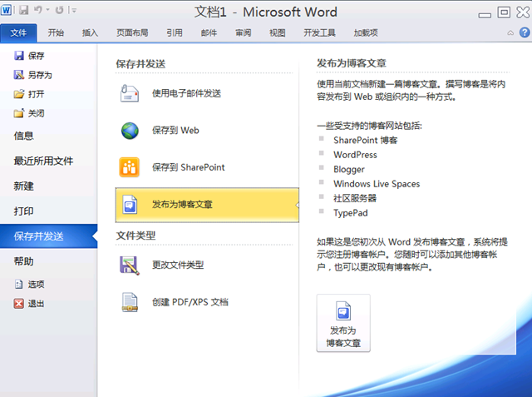The width and height of the screenshot is (532, 397).
Task: Click the WordPress list entry
Action: 355,155
